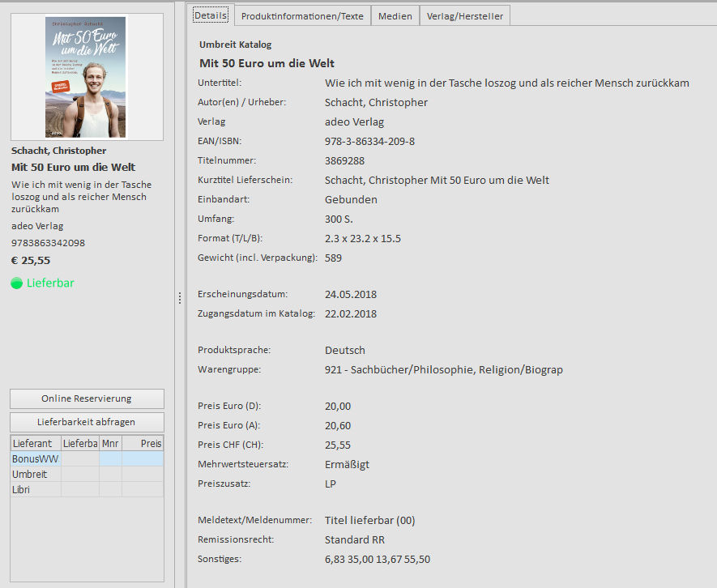Image resolution: width=717 pixels, height=588 pixels.
Task: Switch to the Details tab
Action: pos(211,15)
